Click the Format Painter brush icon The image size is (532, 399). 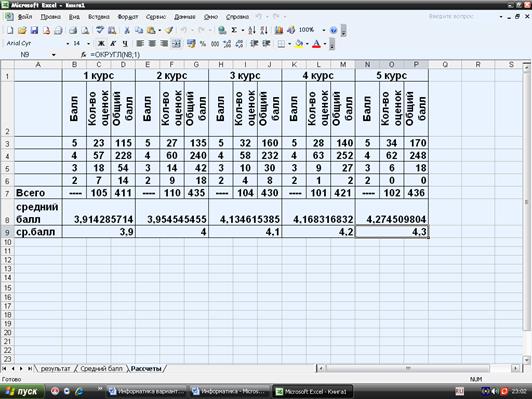coord(169,31)
